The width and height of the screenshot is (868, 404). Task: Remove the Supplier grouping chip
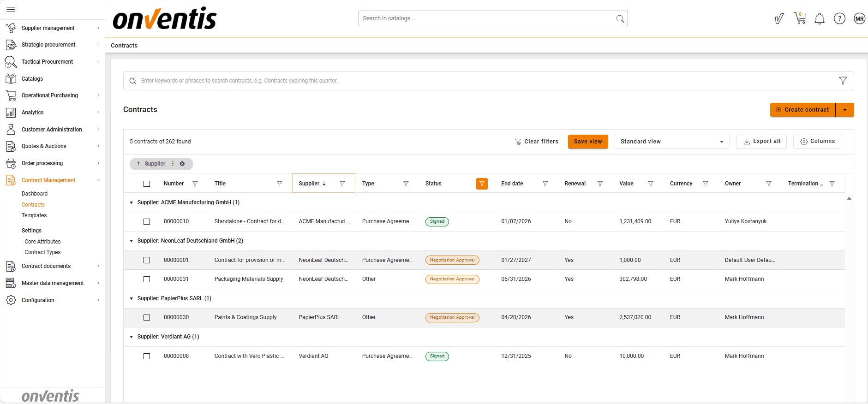tap(182, 164)
